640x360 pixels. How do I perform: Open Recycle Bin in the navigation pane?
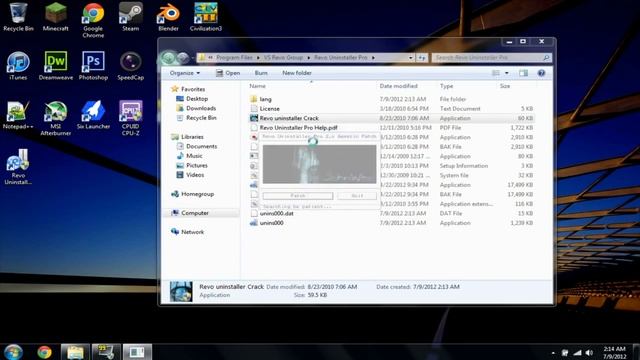pyautogui.click(x=201, y=118)
